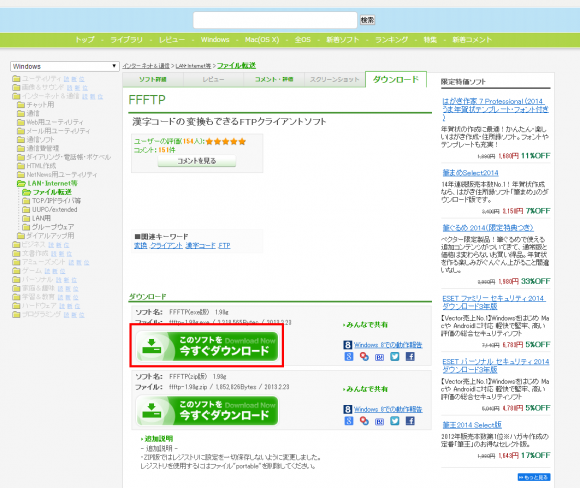The height and width of the screenshot is (488, 580).
Task: Click folder icon beside ユーティリティ category
Action: pos(16,79)
